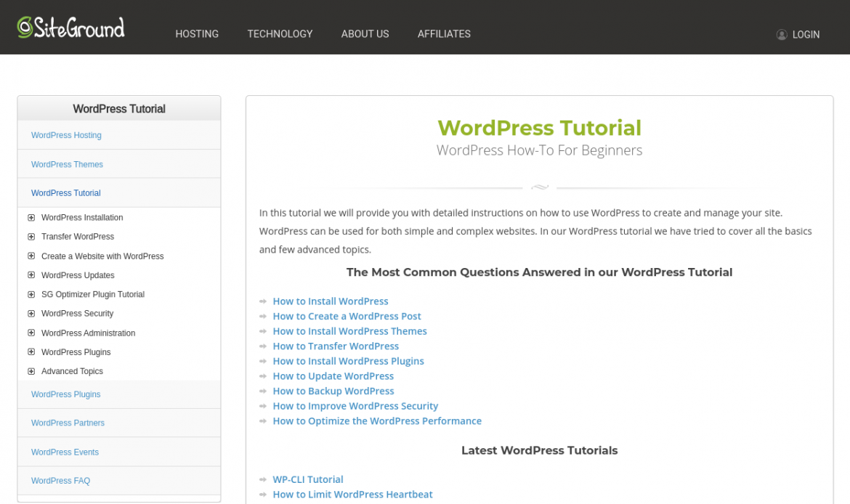Expand the WordPress Plugins tree node
This screenshot has height=504, width=850.
coord(31,351)
